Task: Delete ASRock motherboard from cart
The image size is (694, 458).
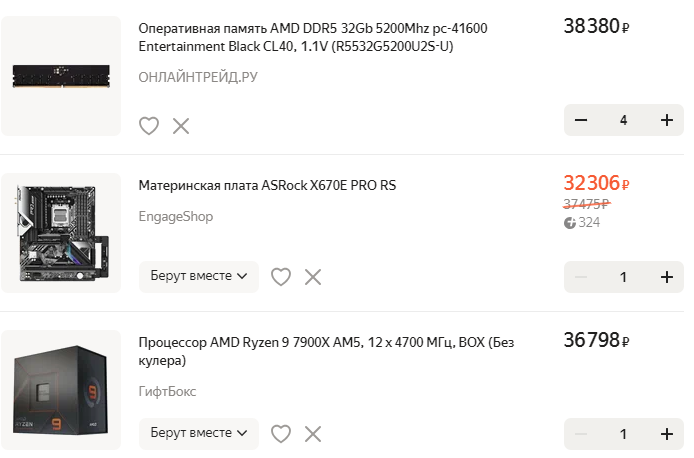Action: [313, 277]
